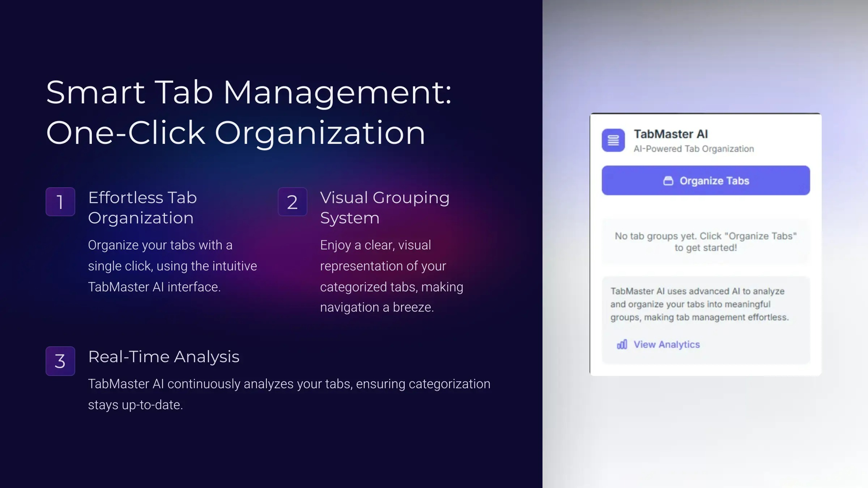Open the View Analytics link

coord(667,344)
